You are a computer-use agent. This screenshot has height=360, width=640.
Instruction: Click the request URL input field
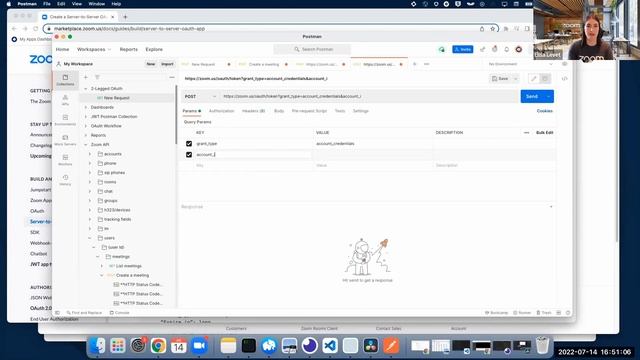tap(369, 96)
